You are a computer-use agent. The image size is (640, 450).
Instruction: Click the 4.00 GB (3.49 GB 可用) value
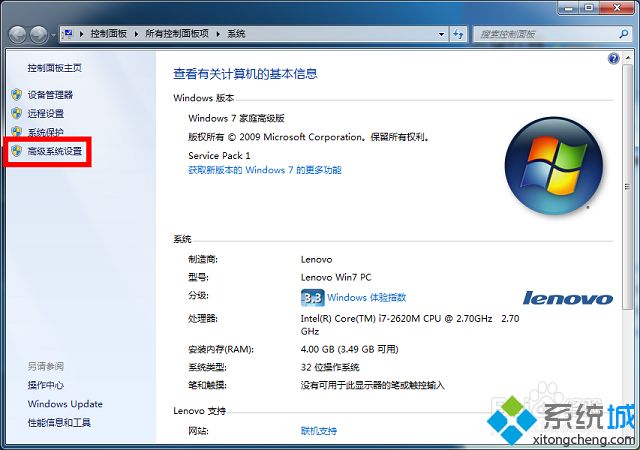(x=349, y=350)
